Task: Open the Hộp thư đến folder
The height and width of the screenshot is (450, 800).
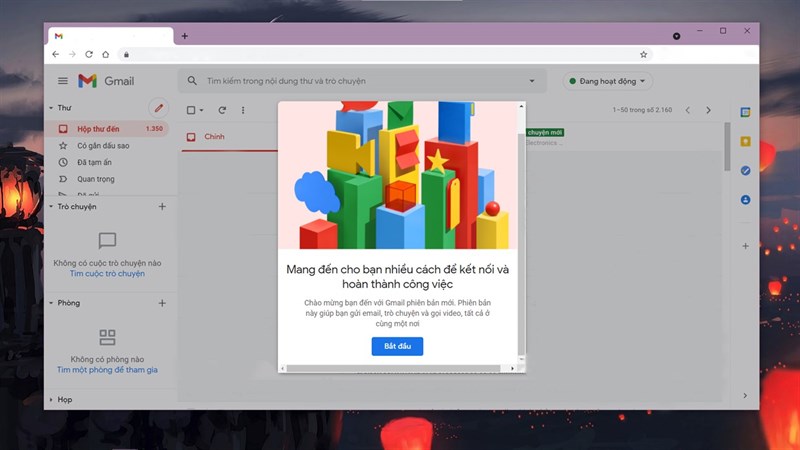Action: pyautogui.click(x=107, y=129)
